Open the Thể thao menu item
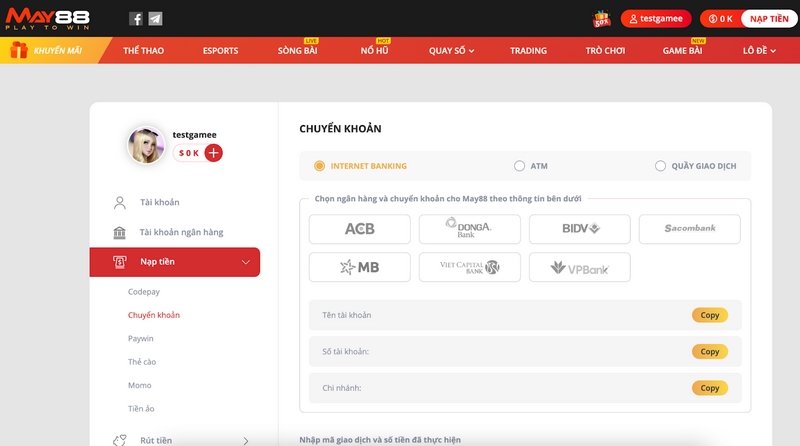The image size is (800, 446). [143, 50]
